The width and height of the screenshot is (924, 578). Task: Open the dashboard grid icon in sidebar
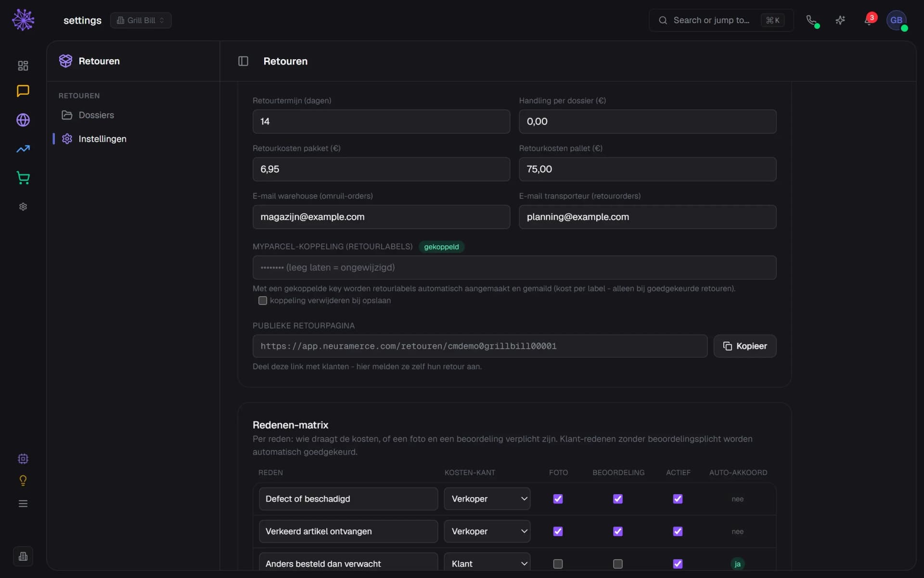coord(23,66)
